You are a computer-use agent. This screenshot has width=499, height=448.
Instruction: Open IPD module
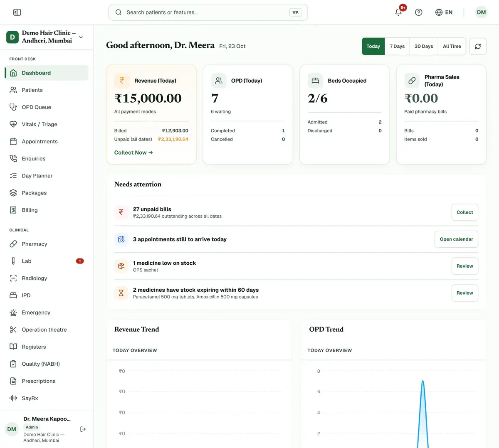pyautogui.click(x=47, y=295)
